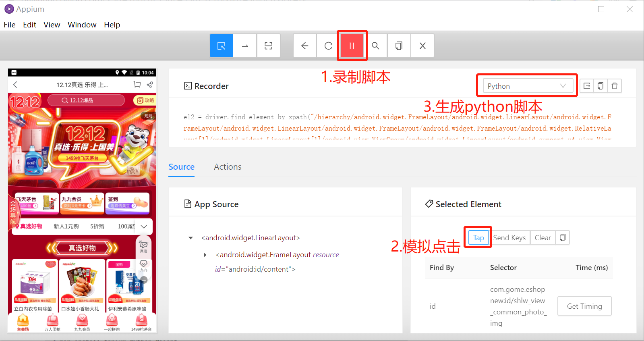The image size is (644, 341).
Task: Collapse android.widget.LinearLayout node
Action: pos(191,238)
